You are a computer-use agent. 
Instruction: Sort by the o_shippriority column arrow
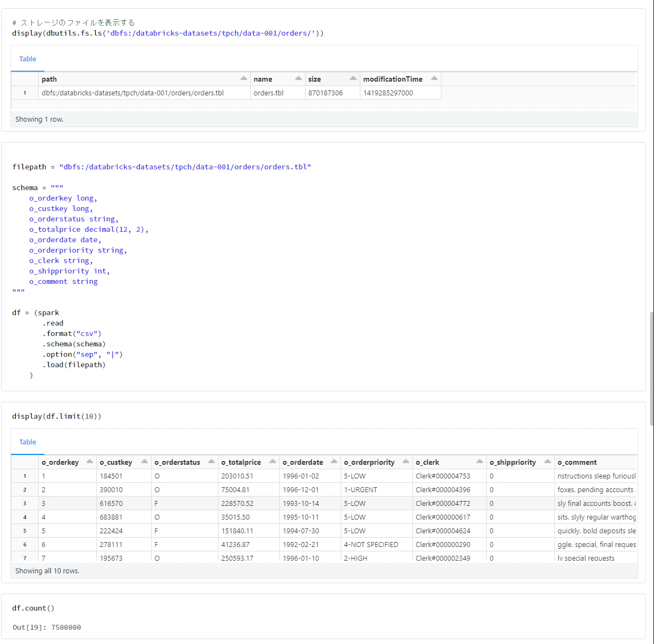point(548,461)
